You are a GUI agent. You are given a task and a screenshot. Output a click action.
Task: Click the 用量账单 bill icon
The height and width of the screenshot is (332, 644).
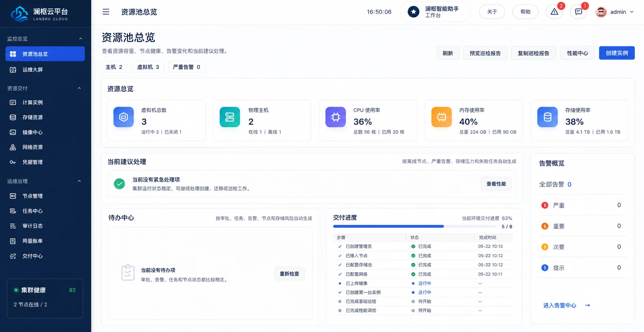[13, 241]
